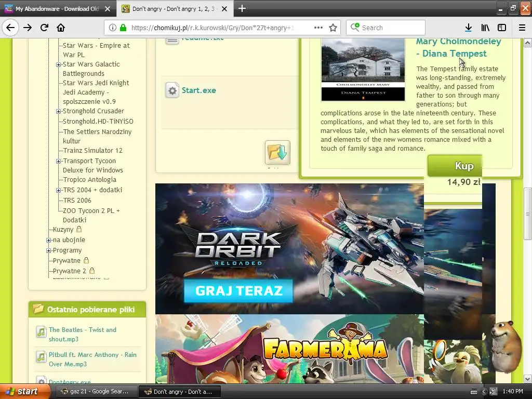Screen dimensions: 532x399
Task: Open the Downloads arrow in toolbar
Action: tap(468, 28)
